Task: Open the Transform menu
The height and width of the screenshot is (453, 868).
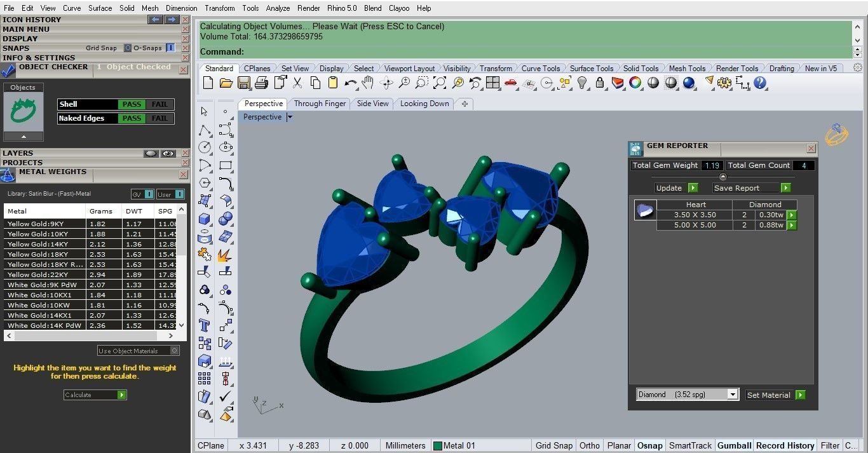Action: tap(220, 8)
